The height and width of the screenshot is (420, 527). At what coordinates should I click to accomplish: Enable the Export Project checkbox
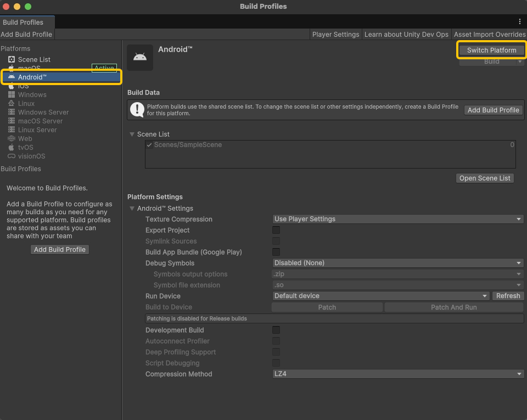[x=276, y=230]
